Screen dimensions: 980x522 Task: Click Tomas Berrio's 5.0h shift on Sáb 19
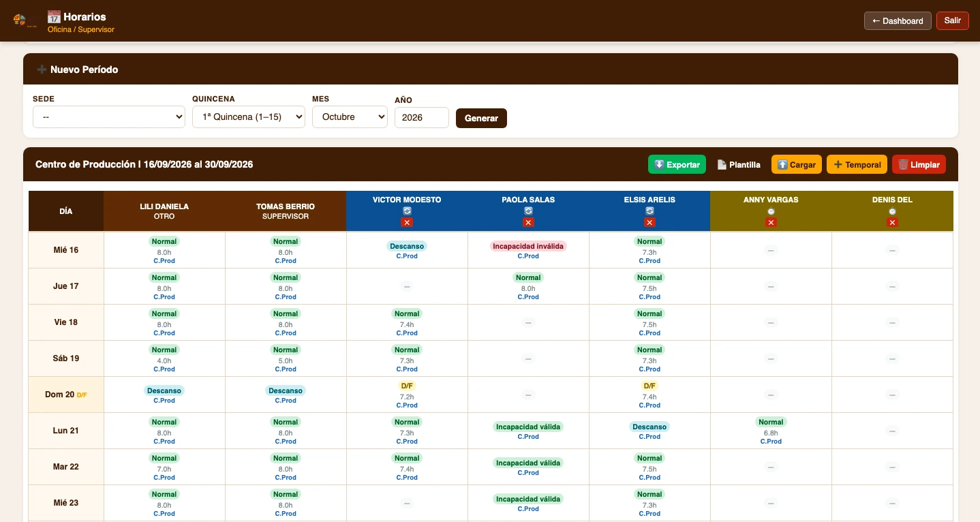coord(286,358)
